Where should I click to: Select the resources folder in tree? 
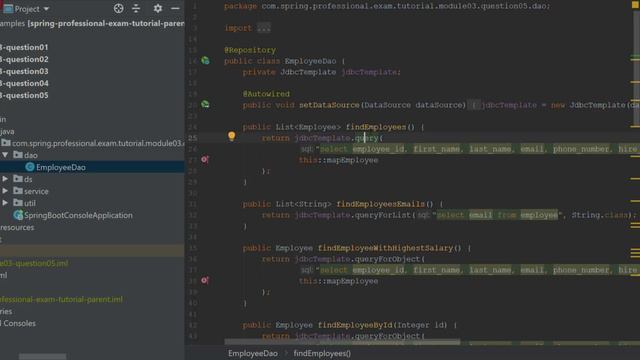tap(17, 227)
